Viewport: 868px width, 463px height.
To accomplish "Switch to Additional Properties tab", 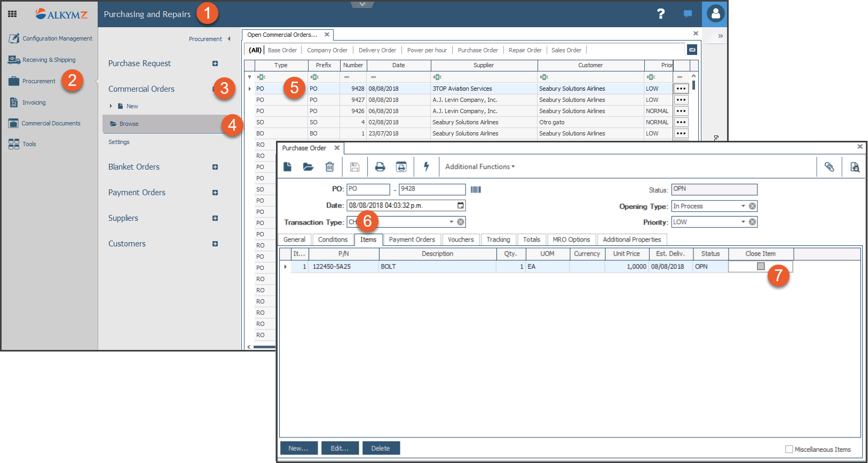I will point(632,240).
